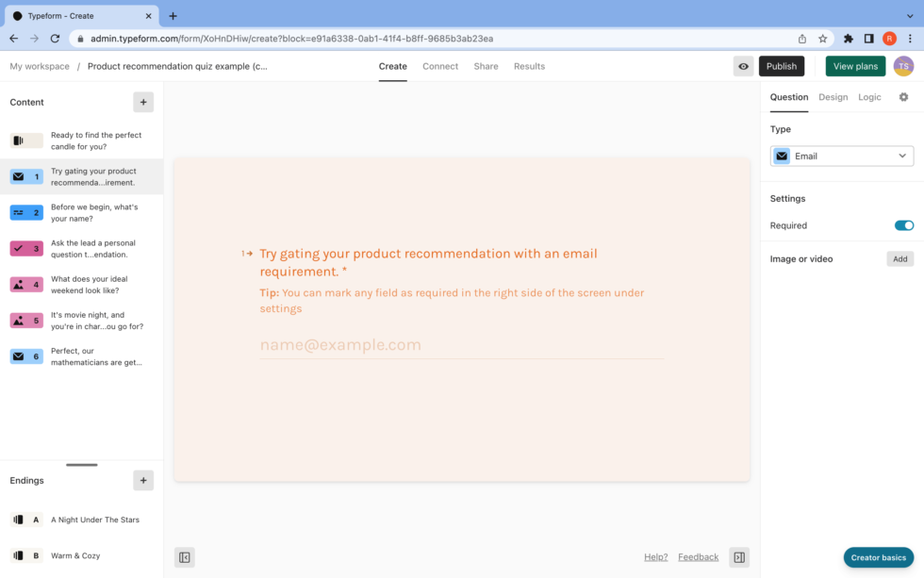Add a new content block with plus icon
Screen dimensions: 924x578
[x=143, y=102]
